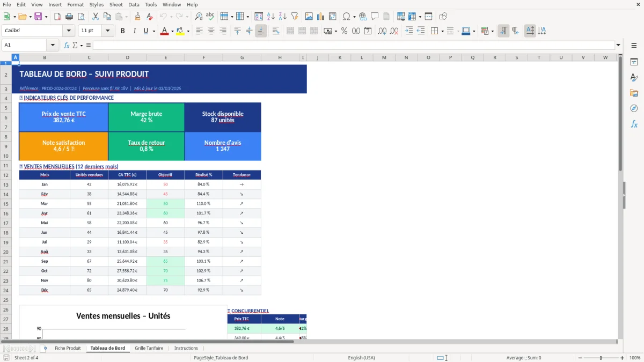644x362 pixels.
Task: Switch to the Grille Tarifaire sheet tab
Action: tap(149, 348)
